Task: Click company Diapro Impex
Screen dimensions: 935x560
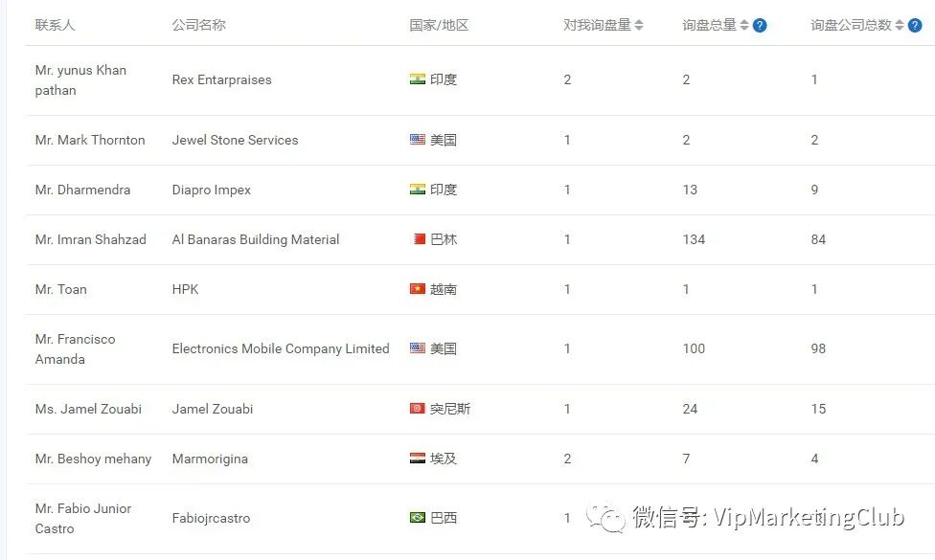Action: pyautogui.click(x=211, y=190)
